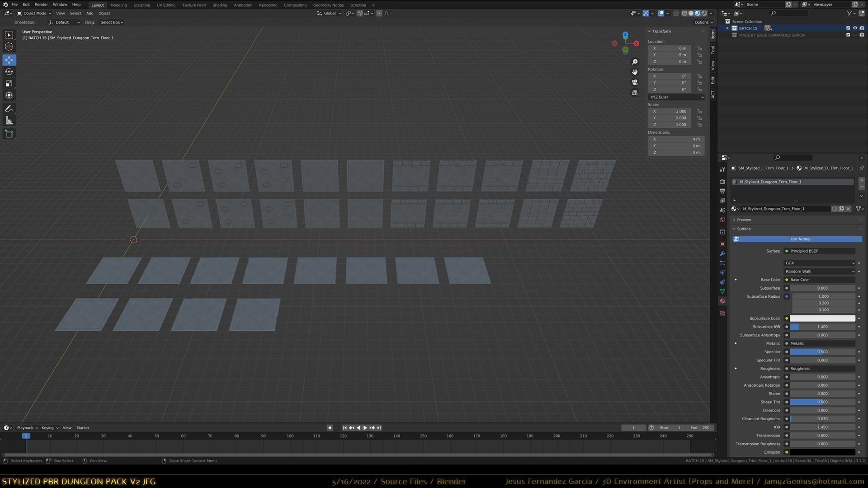
Task: Click Subsurface Color white swatch
Action: click(822, 319)
